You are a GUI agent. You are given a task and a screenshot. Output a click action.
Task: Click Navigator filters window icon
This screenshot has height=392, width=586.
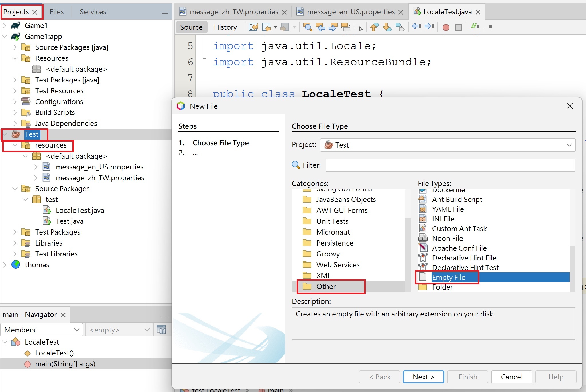161,330
